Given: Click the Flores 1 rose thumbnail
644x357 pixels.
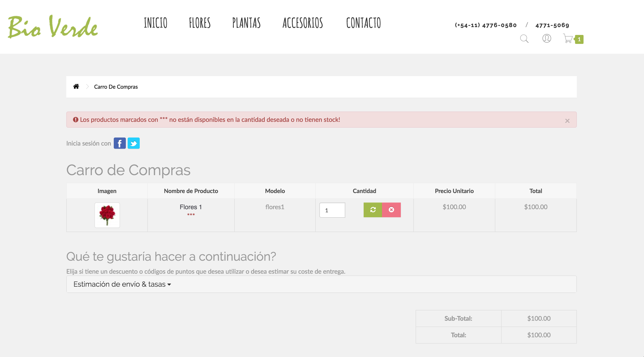Looking at the screenshot, I should click(107, 215).
